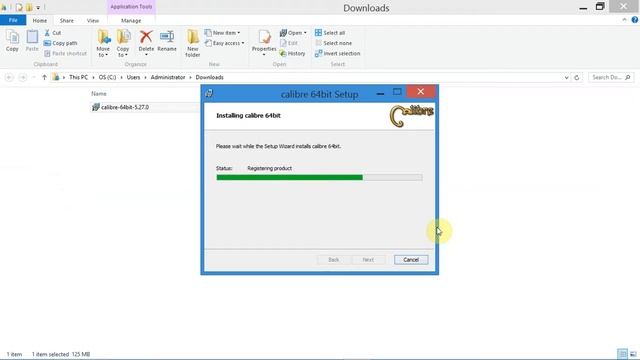Switch to the View ribbon tab

click(93, 20)
